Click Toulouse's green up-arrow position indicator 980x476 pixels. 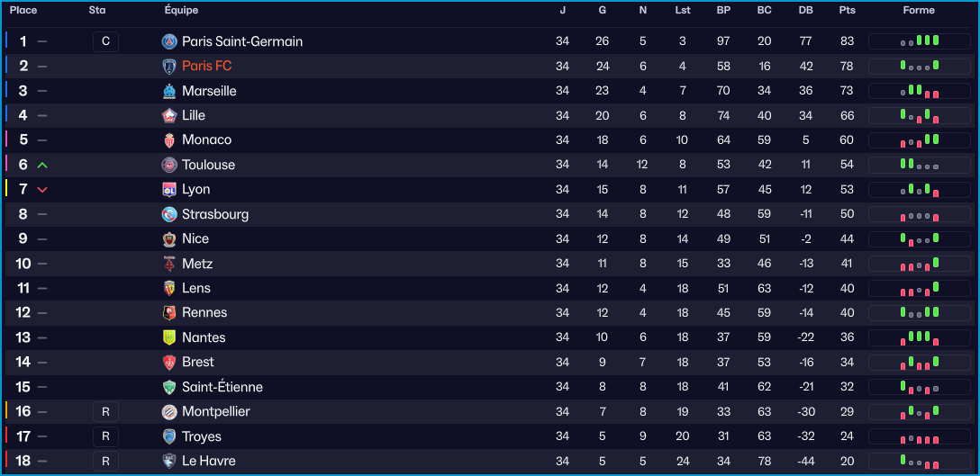[42, 166]
